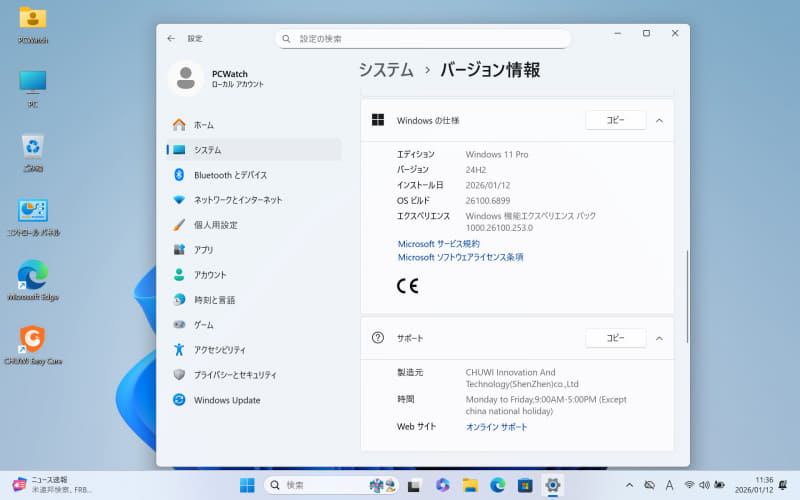This screenshot has width=800, height=500.
Task: Click システム breadcrumb in the header
Action: [386, 70]
